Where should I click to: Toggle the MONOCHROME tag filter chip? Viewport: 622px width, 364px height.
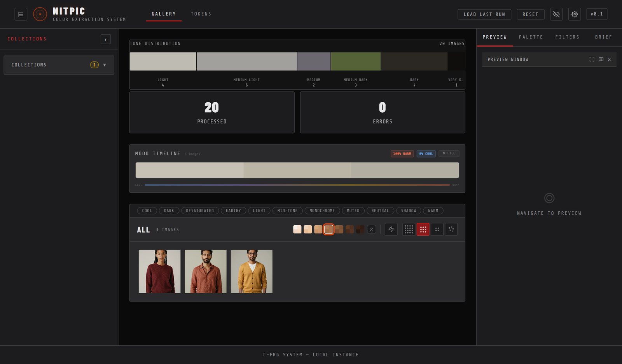[322, 211]
